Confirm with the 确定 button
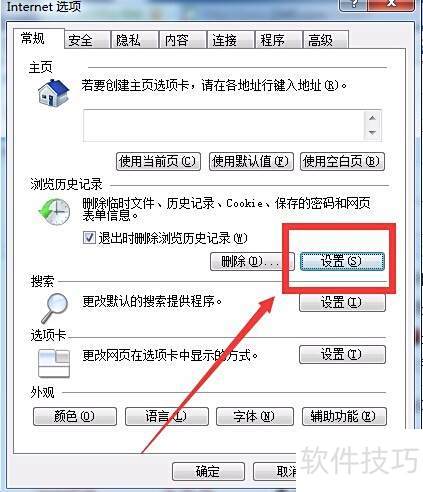The image size is (423, 492). point(208,471)
